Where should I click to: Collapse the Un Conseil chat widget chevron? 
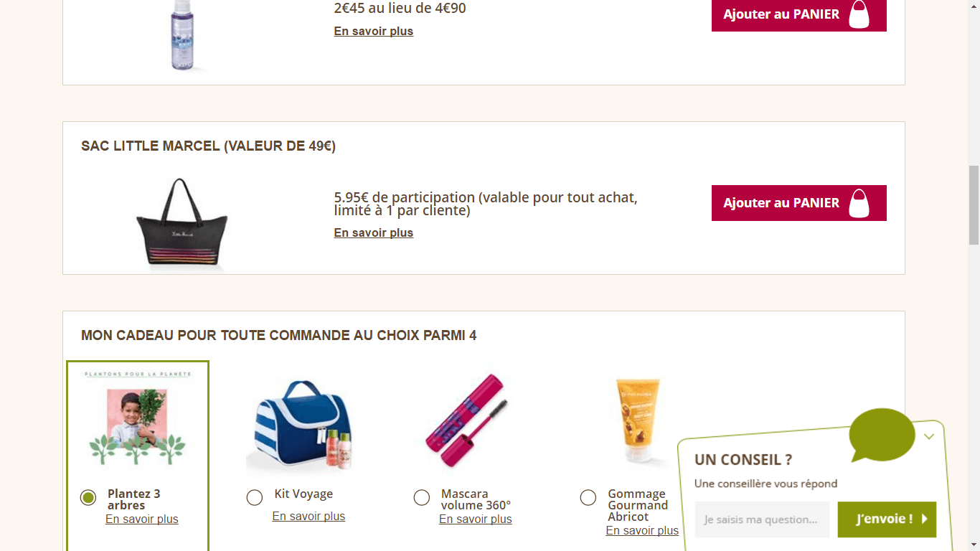pyautogui.click(x=929, y=436)
